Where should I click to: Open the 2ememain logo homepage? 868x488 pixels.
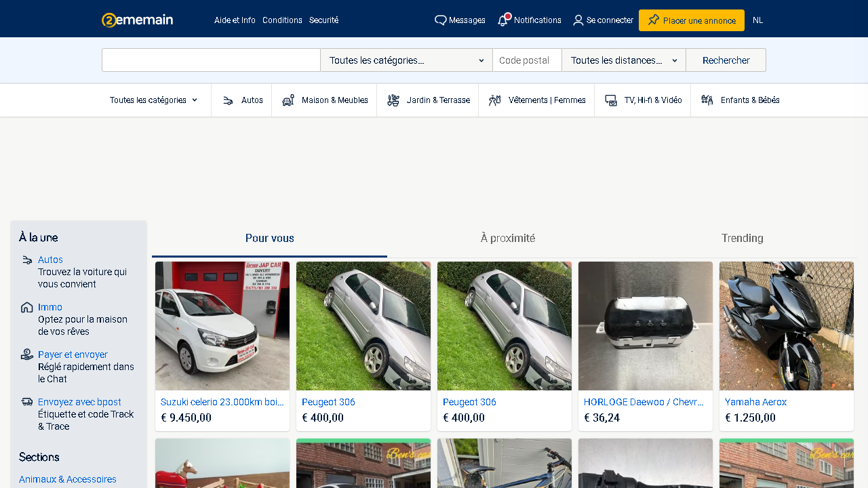[x=137, y=20]
